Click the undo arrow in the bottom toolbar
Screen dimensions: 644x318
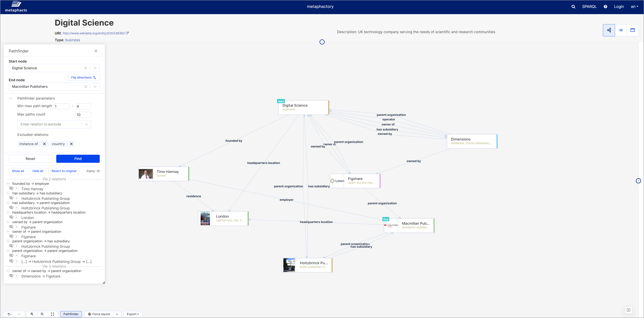[9, 314]
